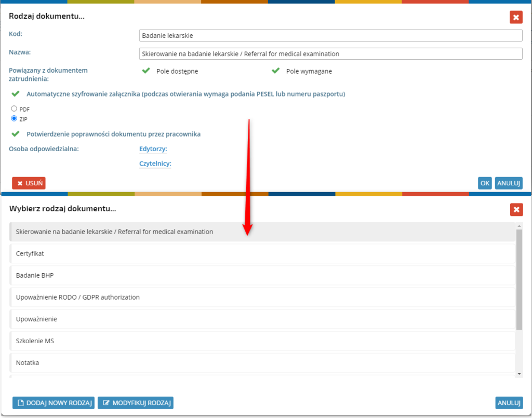The image size is (532, 418).
Task: Toggle the Pole wymagane checkmark
Action: pyautogui.click(x=275, y=71)
